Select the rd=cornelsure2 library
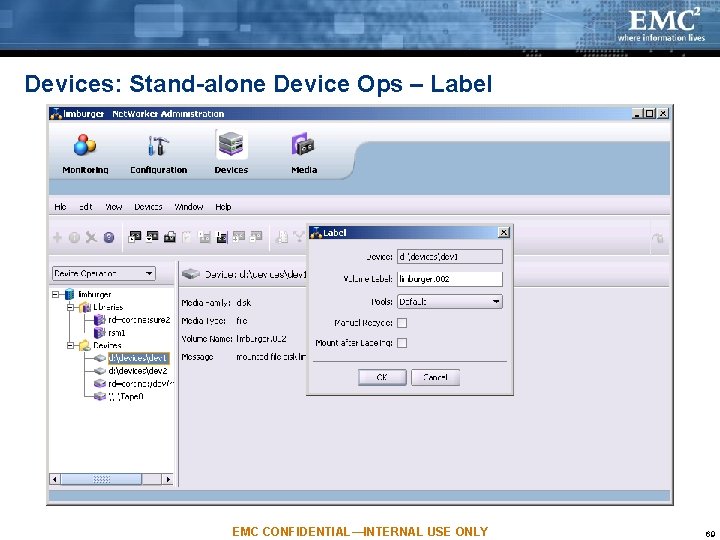The width and height of the screenshot is (720, 540). [139, 320]
